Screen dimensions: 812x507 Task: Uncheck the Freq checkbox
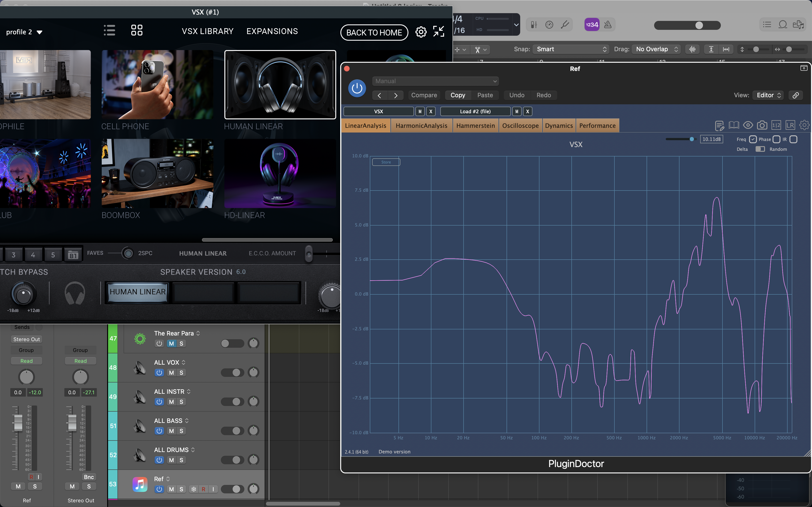tap(753, 139)
